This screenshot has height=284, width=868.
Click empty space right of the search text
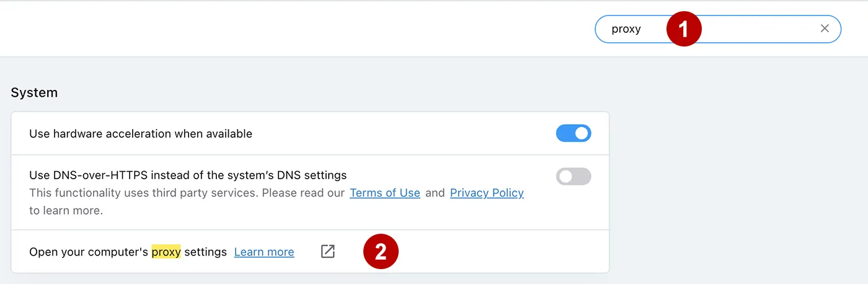[x=763, y=29]
